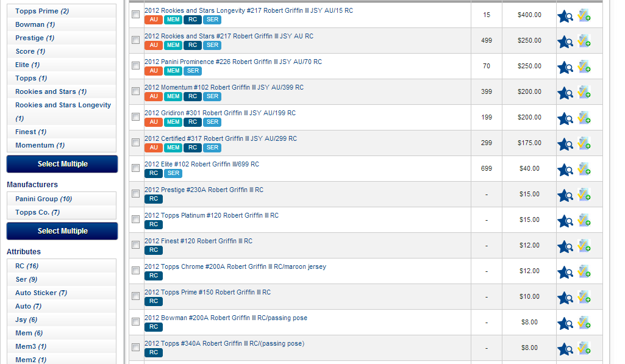Screen dimensions: 625x364
Task: Click add-to-collection icon for Gridiron #301
Action: tap(584, 118)
